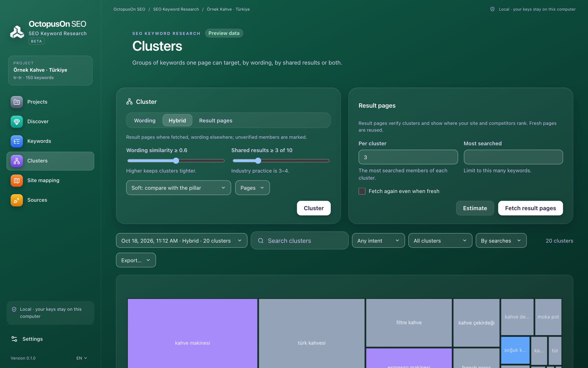Click the Cluster button

click(x=314, y=208)
